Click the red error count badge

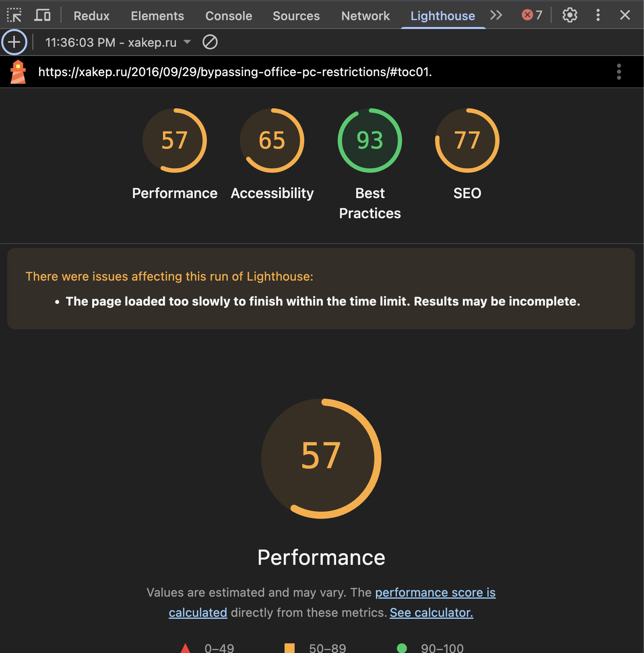(532, 15)
